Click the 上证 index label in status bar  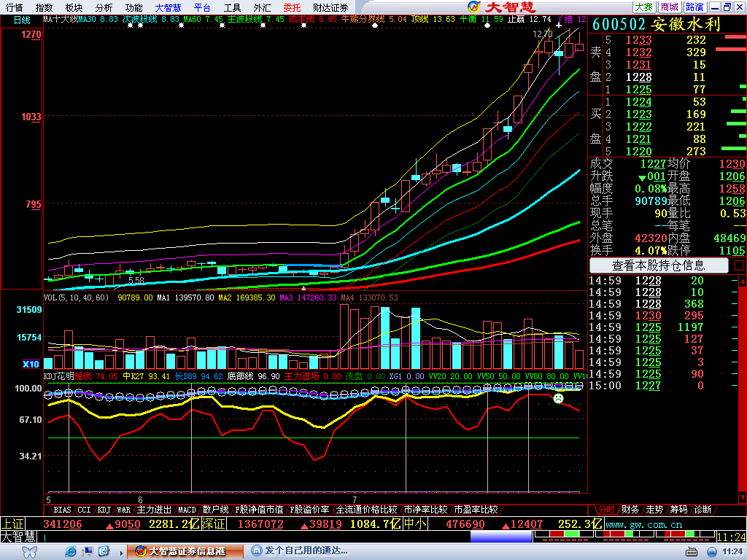12,524
